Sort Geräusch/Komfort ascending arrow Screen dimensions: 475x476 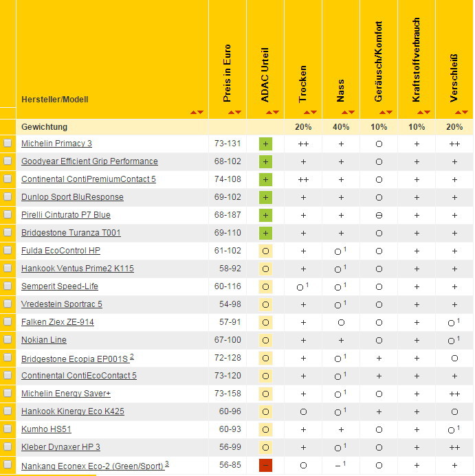[x=382, y=113]
